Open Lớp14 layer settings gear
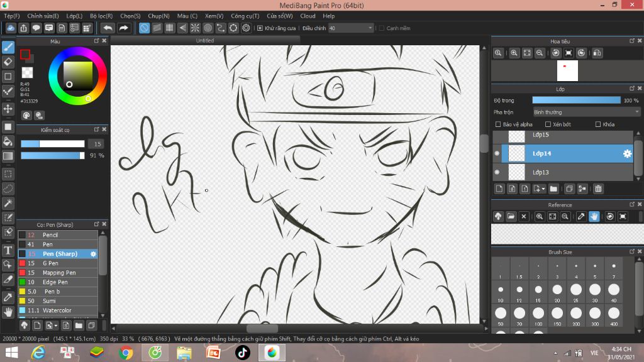Viewport: 644px width, 362px height. point(627,153)
